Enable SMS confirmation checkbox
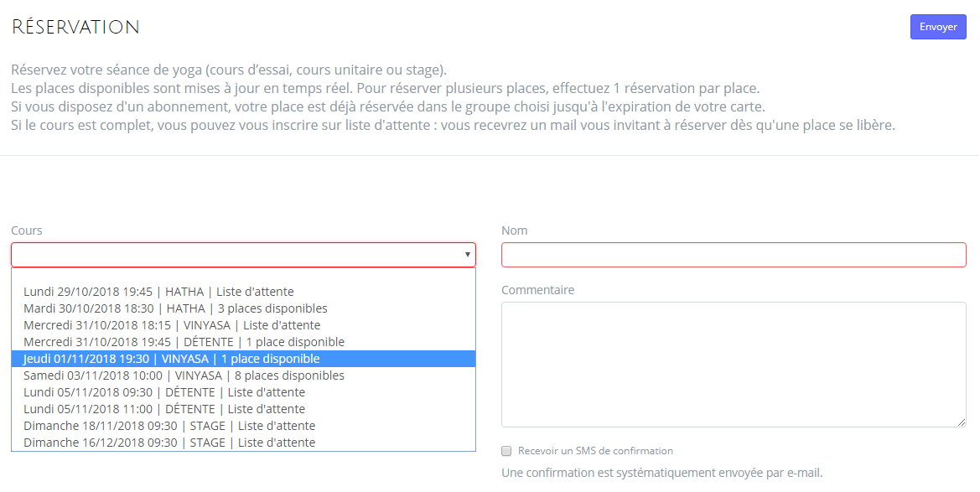The image size is (980, 492). (x=506, y=451)
